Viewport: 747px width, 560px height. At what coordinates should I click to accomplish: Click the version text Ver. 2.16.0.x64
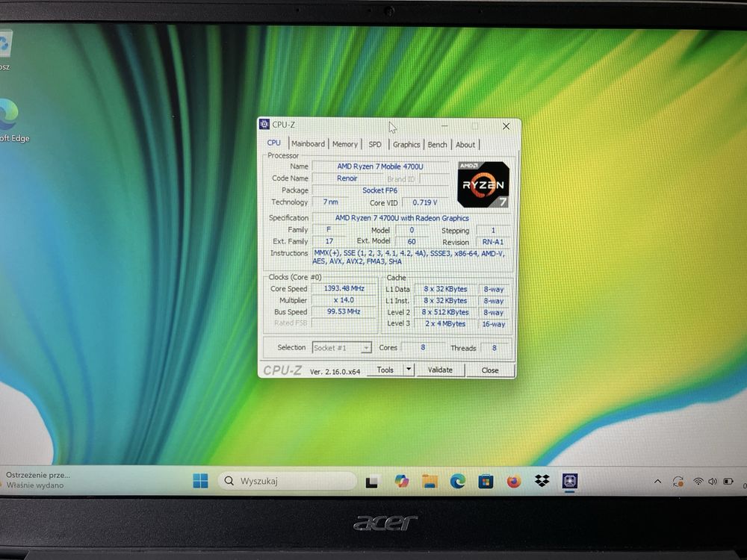335,371
